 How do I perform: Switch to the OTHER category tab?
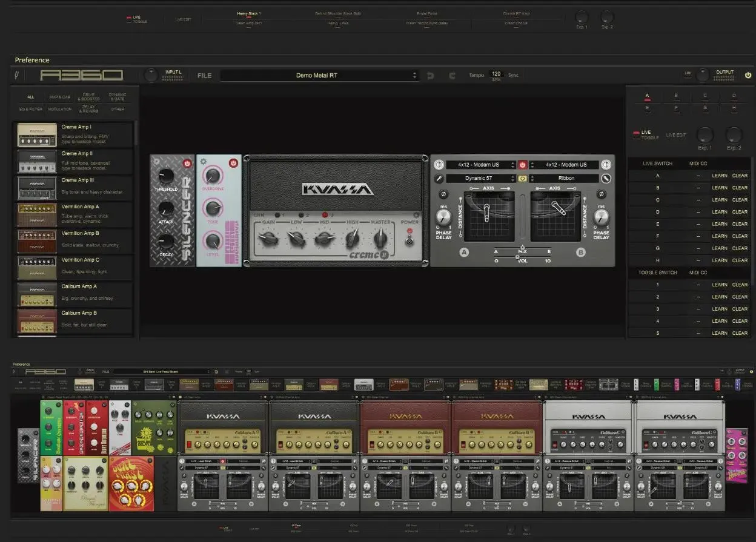coord(118,109)
